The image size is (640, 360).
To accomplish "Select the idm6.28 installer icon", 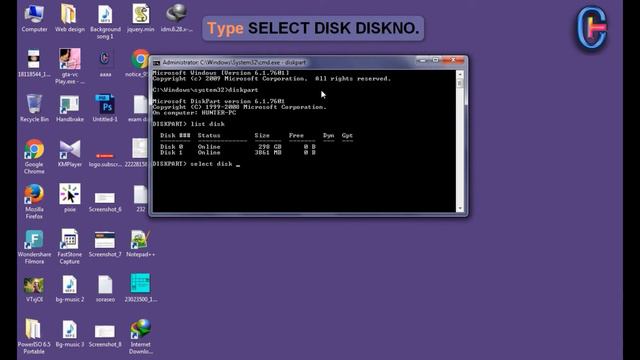I will [x=176, y=18].
